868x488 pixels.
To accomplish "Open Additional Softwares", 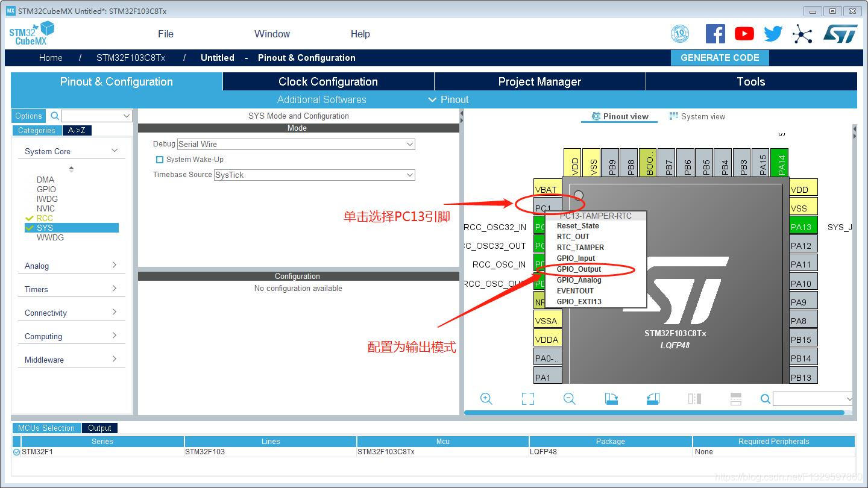I will (x=322, y=99).
